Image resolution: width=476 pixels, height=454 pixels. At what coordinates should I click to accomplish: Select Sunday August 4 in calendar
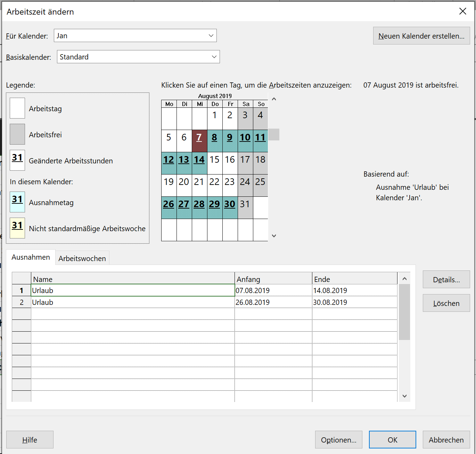click(x=261, y=119)
